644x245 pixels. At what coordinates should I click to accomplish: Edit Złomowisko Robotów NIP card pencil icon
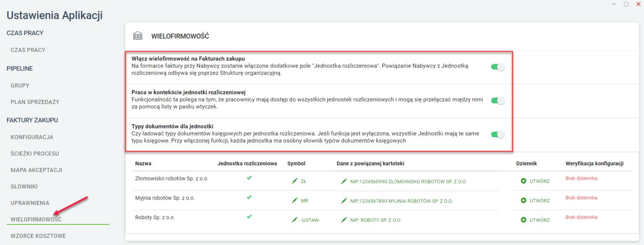point(344,181)
